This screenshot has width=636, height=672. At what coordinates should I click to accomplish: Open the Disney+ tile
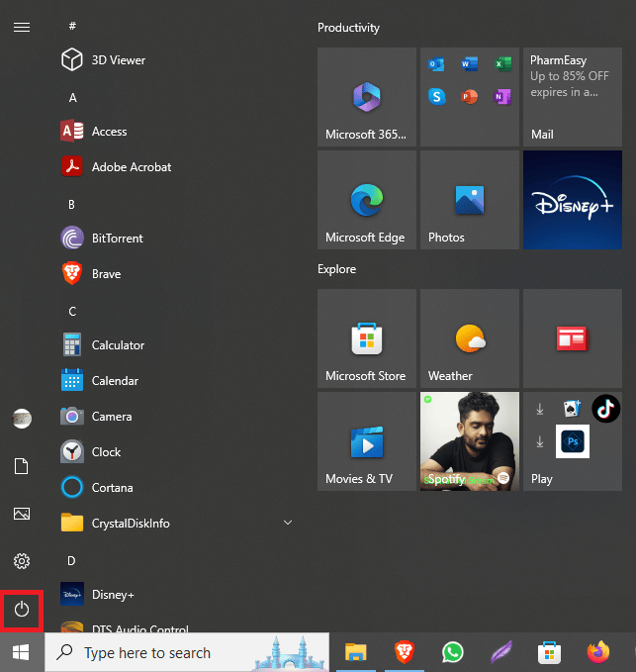pyautogui.click(x=573, y=200)
